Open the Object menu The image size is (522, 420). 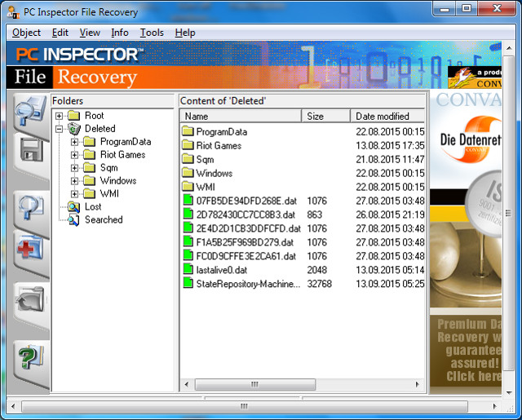(26, 33)
